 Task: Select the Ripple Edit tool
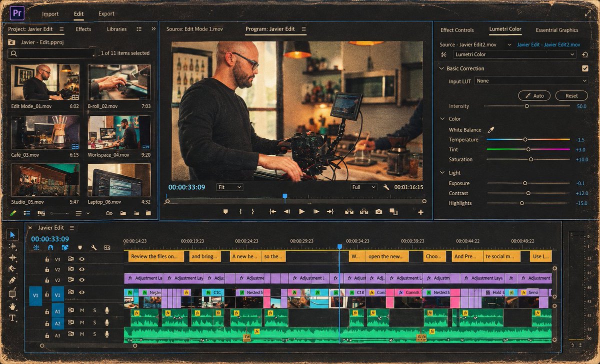coord(13,258)
